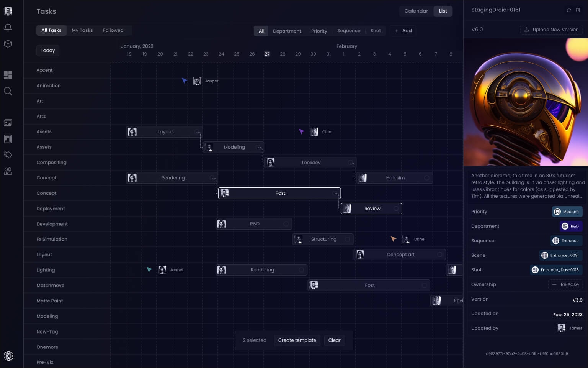Filter tasks by Department
Viewport: 588px width, 368px height.
coord(287,31)
